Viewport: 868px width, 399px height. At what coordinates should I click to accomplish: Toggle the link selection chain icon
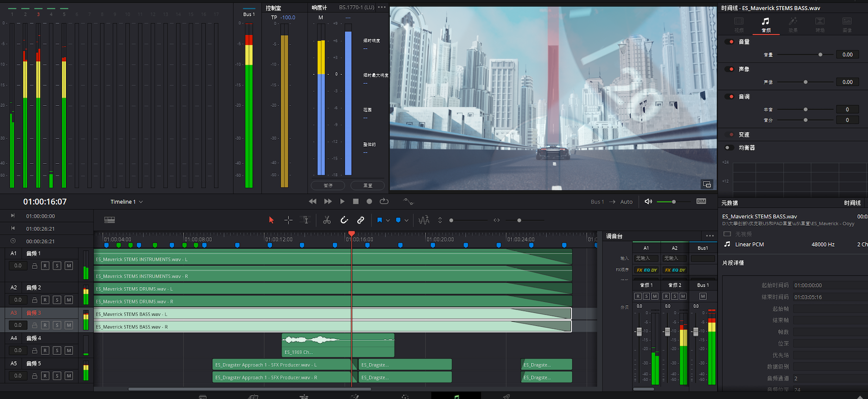pyautogui.click(x=361, y=220)
